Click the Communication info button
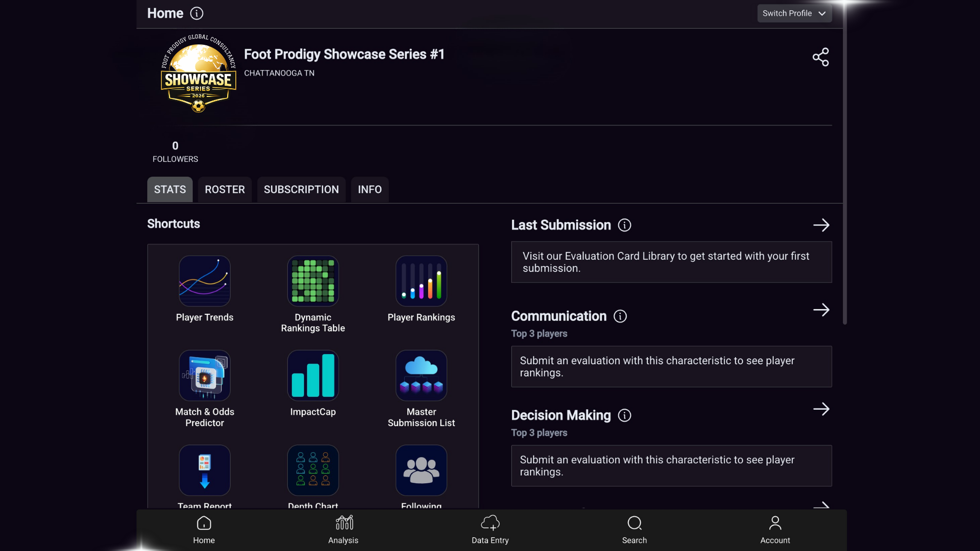 [620, 316]
